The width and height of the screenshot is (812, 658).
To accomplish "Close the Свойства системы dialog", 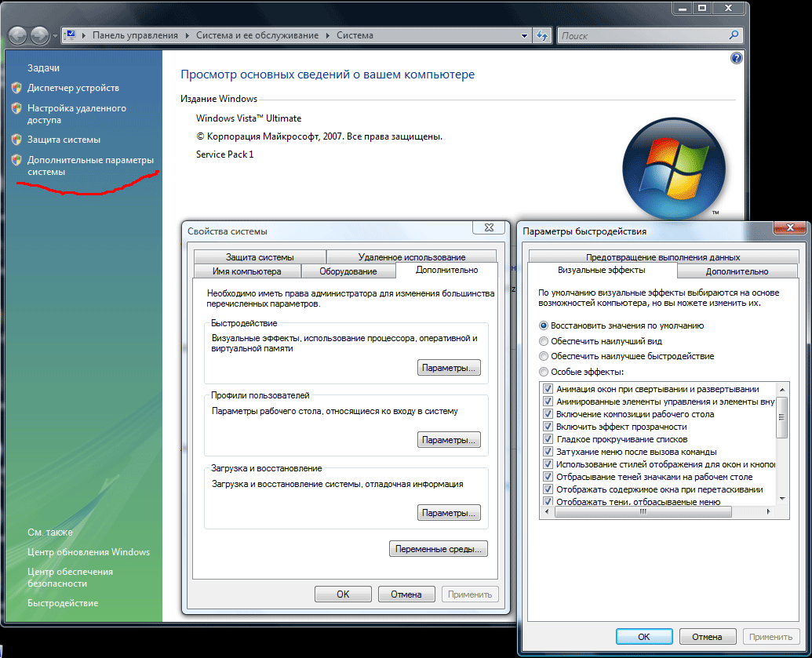I will (x=489, y=227).
